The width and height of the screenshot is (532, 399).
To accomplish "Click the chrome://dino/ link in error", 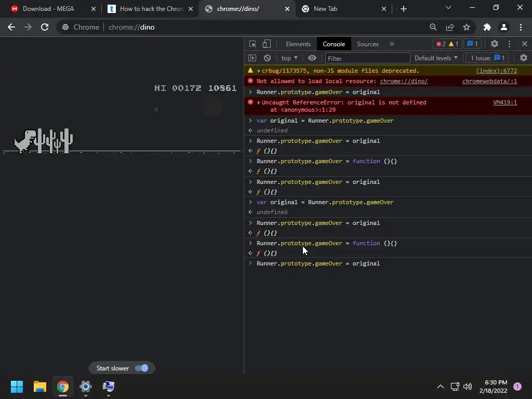I will (x=404, y=81).
